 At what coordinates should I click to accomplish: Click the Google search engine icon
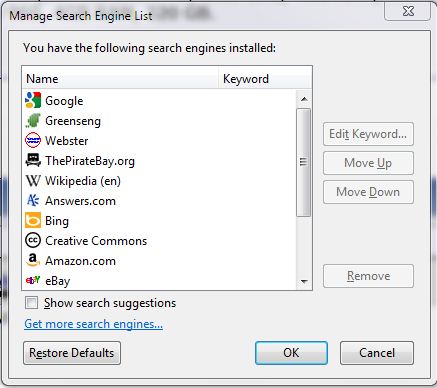click(x=33, y=100)
